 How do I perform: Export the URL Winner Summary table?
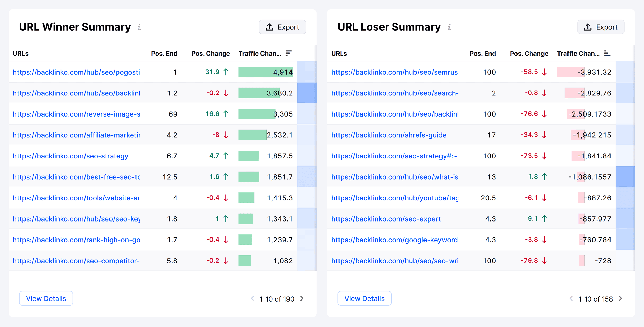point(282,27)
